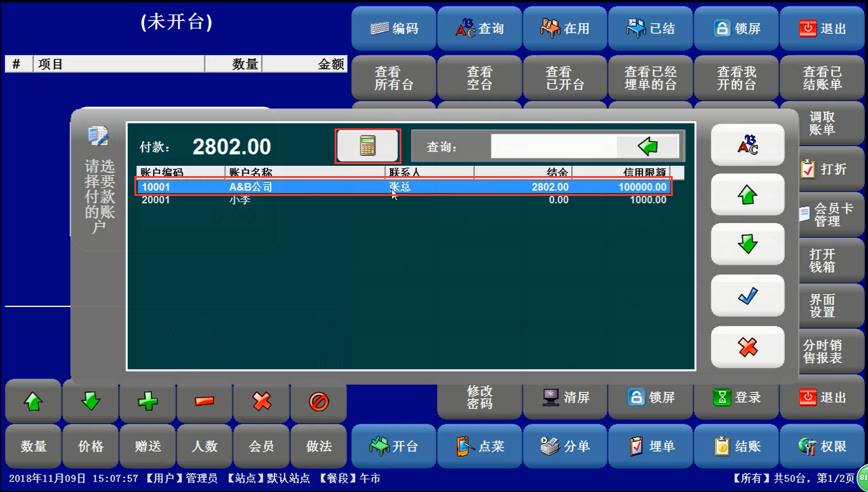Open 会员卡管理
This screenshot has height=492, width=868.
(831, 215)
